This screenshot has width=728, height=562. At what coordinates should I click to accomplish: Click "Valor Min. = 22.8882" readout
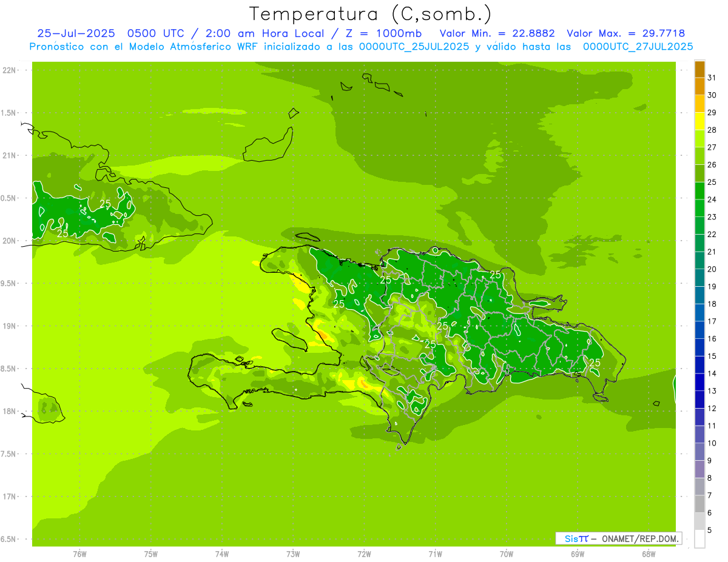coord(497,33)
